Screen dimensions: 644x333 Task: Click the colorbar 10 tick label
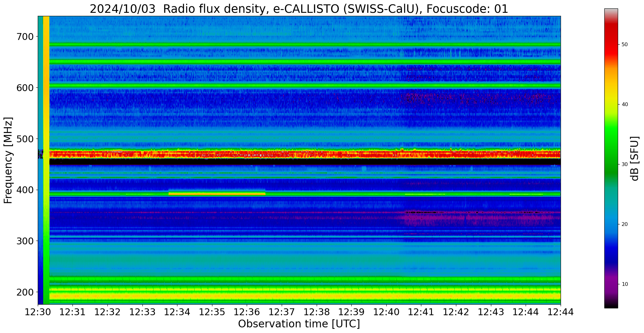[625, 284]
